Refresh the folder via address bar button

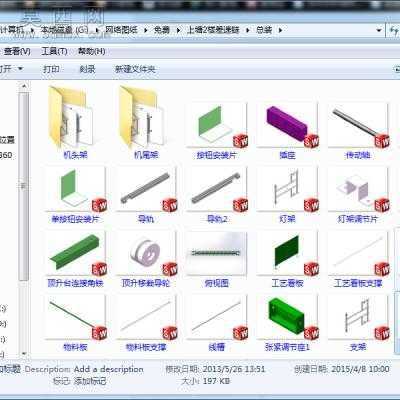point(394,30)
